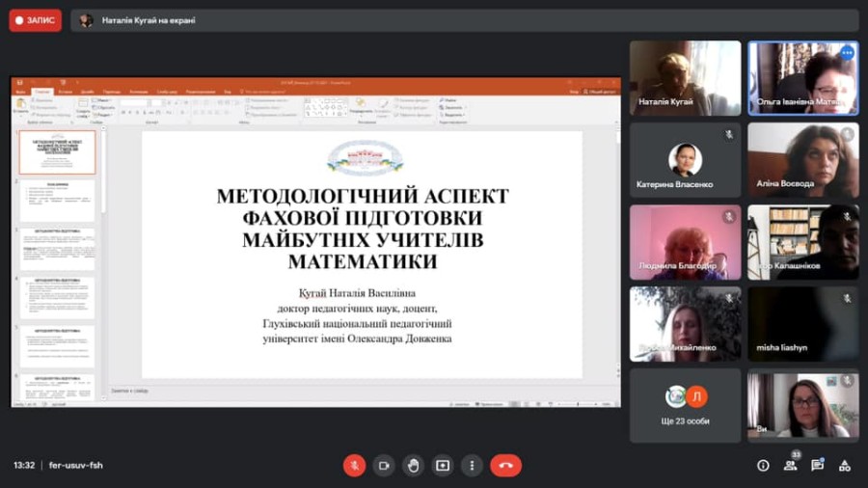Select slide 3 thumbnail in slide panel
This screenshot has width=868, height=488.
click(x=57, y=249)
